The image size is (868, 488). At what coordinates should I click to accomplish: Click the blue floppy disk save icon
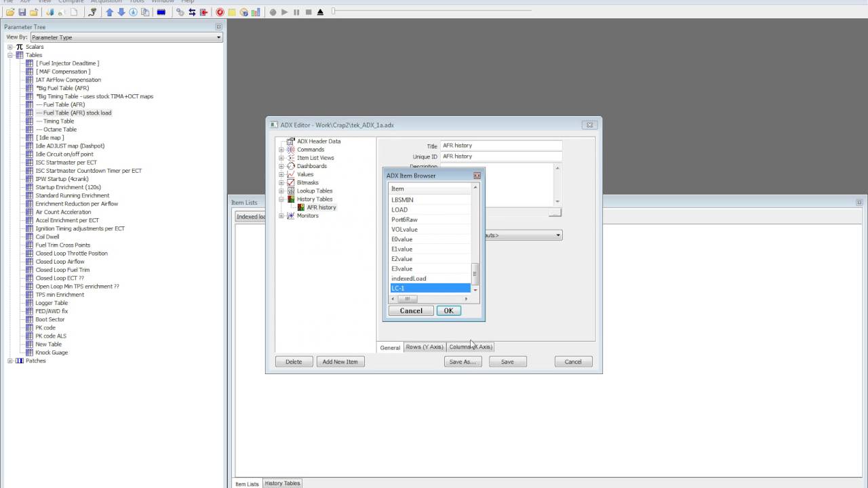(x=22, y=12)
